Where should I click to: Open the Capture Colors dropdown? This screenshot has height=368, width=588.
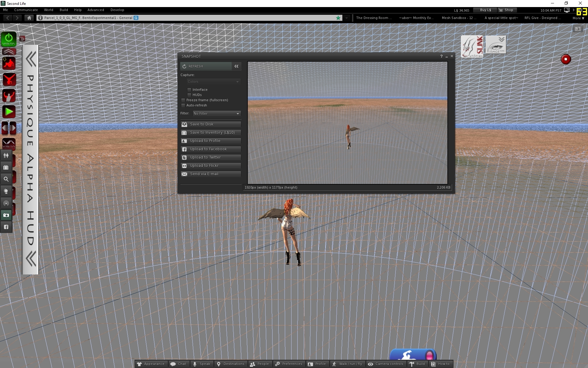pos(213,82)
